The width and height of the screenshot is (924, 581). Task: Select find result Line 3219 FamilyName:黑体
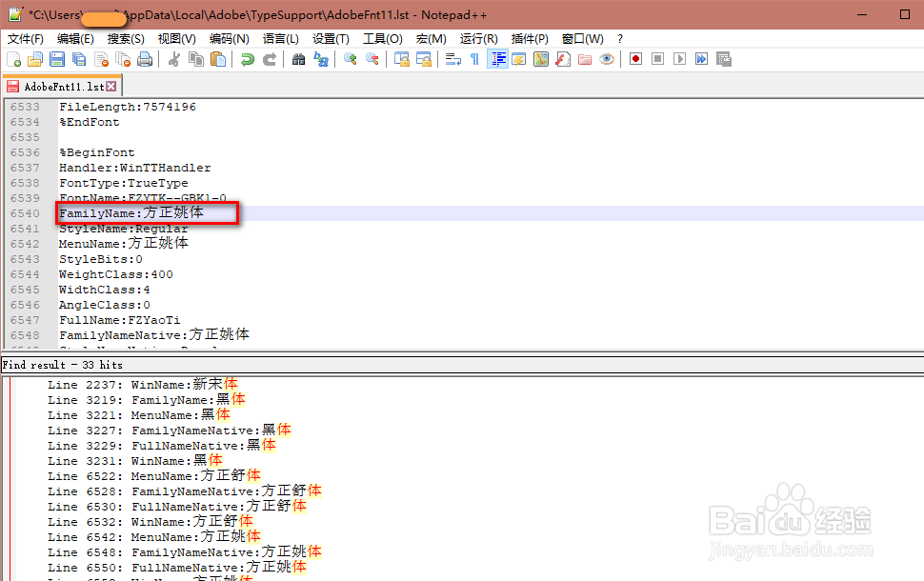click(x=146, y=399)
